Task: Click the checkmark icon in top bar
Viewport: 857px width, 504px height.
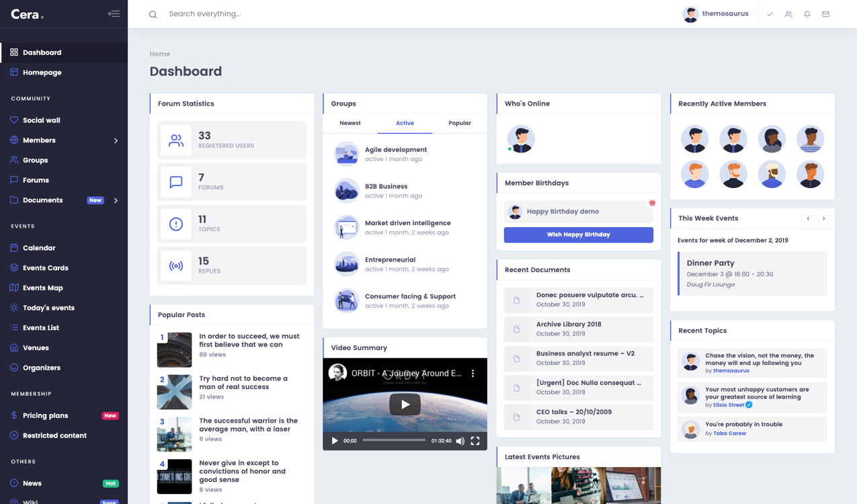Action: coord(770,14)
